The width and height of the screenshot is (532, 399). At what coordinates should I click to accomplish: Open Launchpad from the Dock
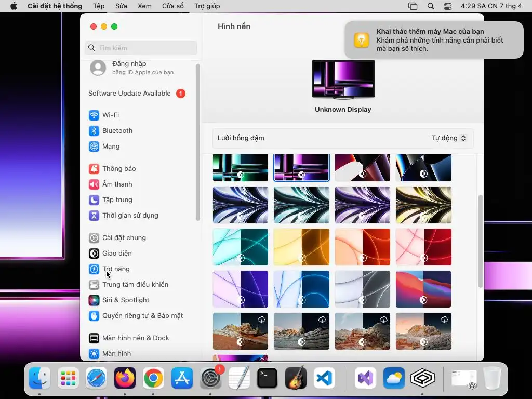tap(68, 378)
